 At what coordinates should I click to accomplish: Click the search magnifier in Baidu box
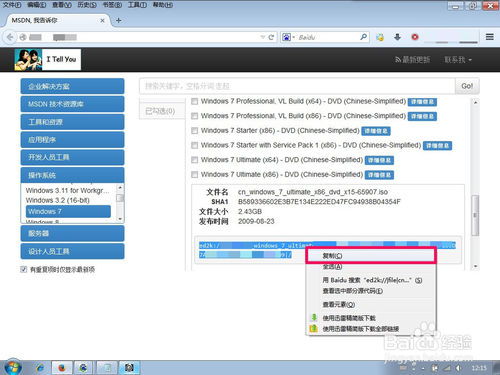(x=363, y=37)
